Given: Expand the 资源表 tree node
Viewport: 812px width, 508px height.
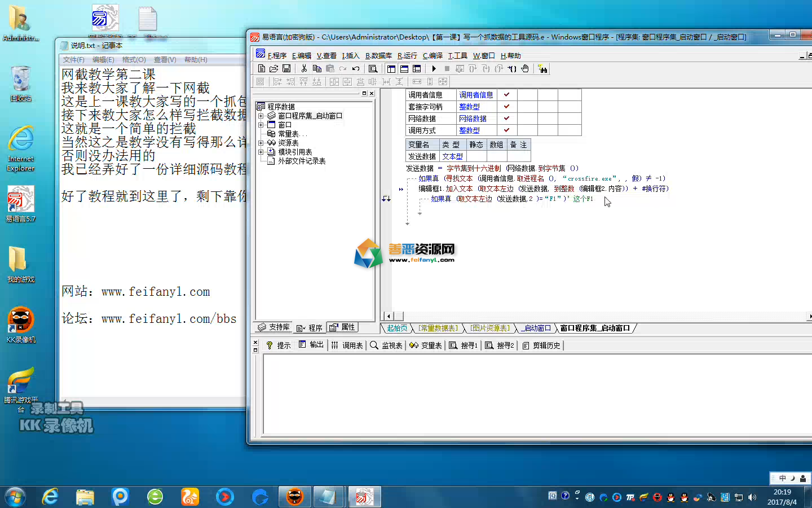Looking at the screenshot, I should tap(261, 143).
